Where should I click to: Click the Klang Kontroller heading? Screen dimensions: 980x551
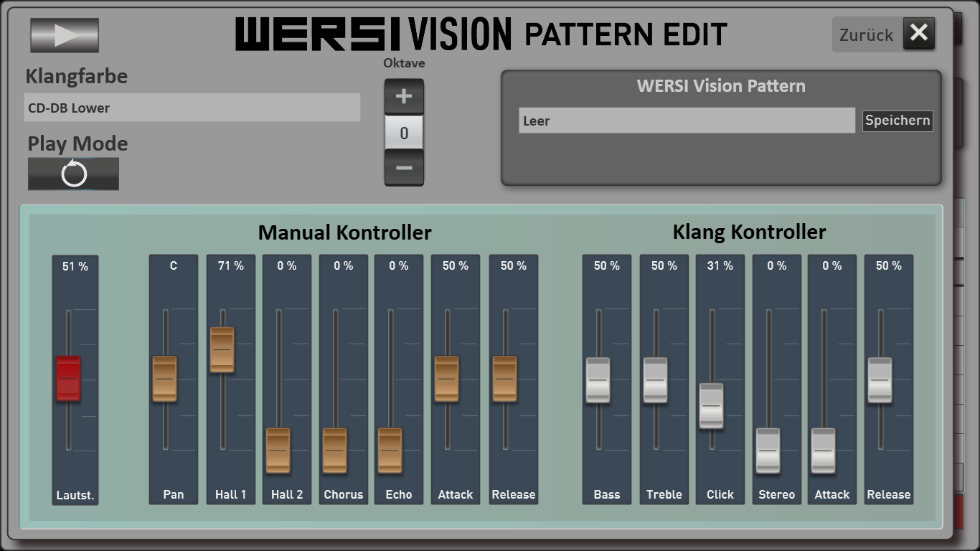(749, 232)
